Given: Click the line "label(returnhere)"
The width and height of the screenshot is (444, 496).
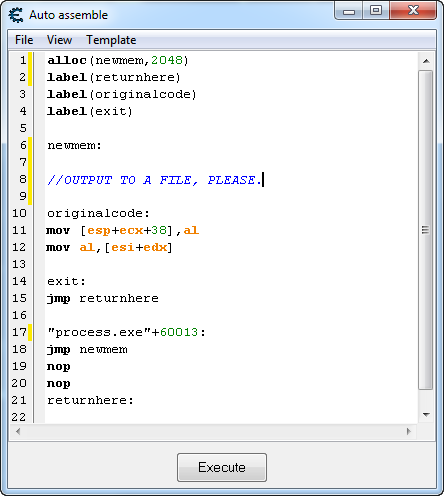Looking at the screenshot, I should [x=114, y=77].
